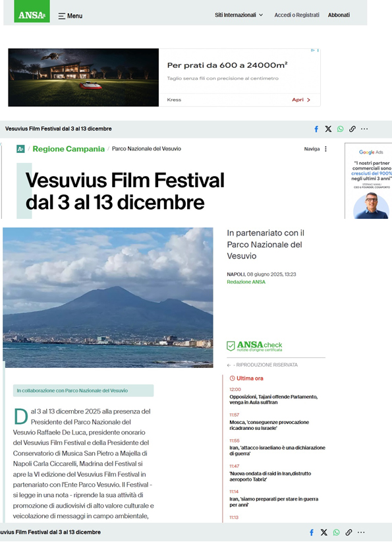392x542 pixels.
Task: Copy article link icon in top bar
Action: pos(352,129)
